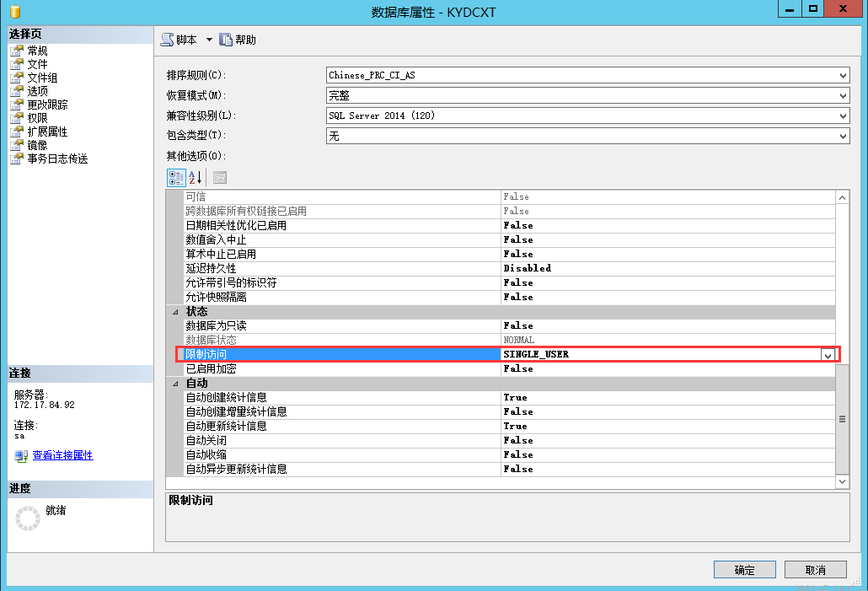Image resolution: width=868 pixels, height=591 pixels.
Task: Open the Mirroring (镜像) page
Action: pyautogui.click(x=38, y=145)
